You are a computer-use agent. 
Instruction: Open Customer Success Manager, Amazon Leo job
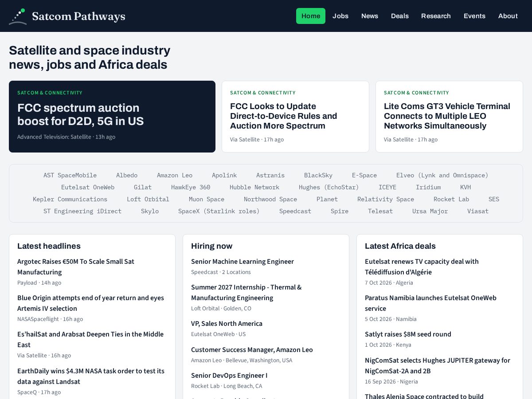(252, 350)
